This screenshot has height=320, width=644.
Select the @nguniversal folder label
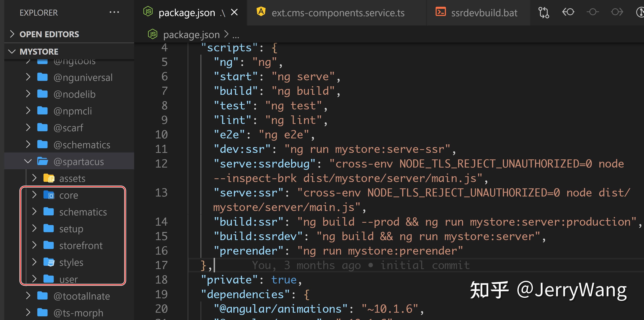(83, 78)
